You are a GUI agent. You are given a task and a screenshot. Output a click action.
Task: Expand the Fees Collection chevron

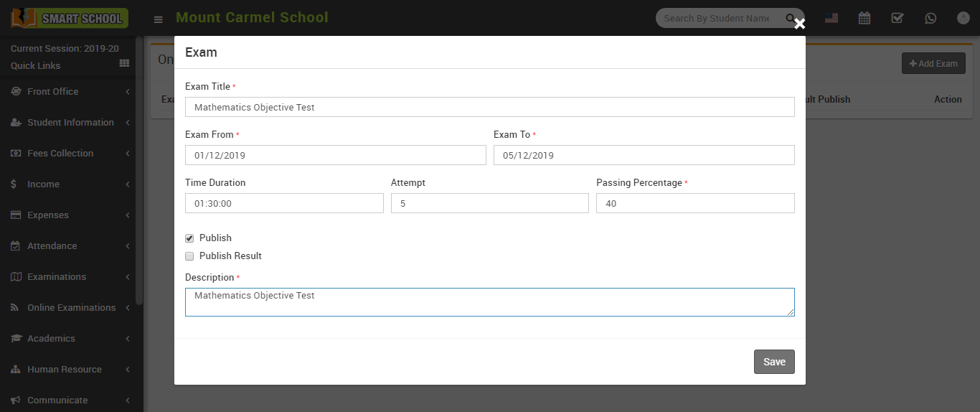[127, 154]
